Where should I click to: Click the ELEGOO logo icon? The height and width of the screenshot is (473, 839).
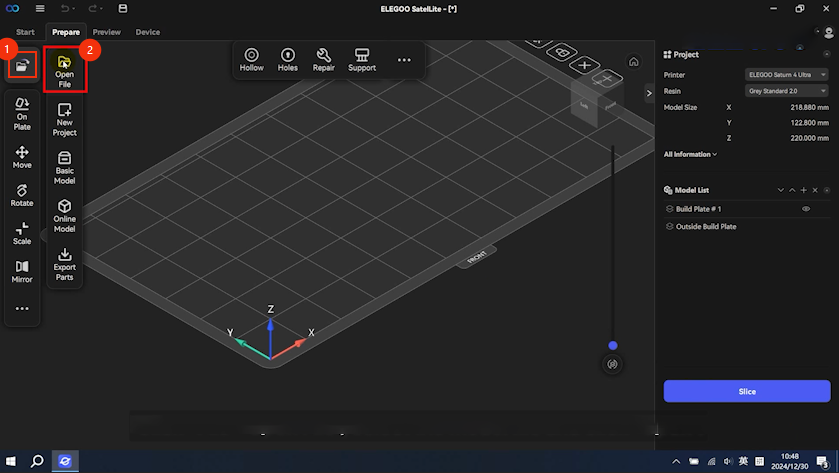click(13, 9)
